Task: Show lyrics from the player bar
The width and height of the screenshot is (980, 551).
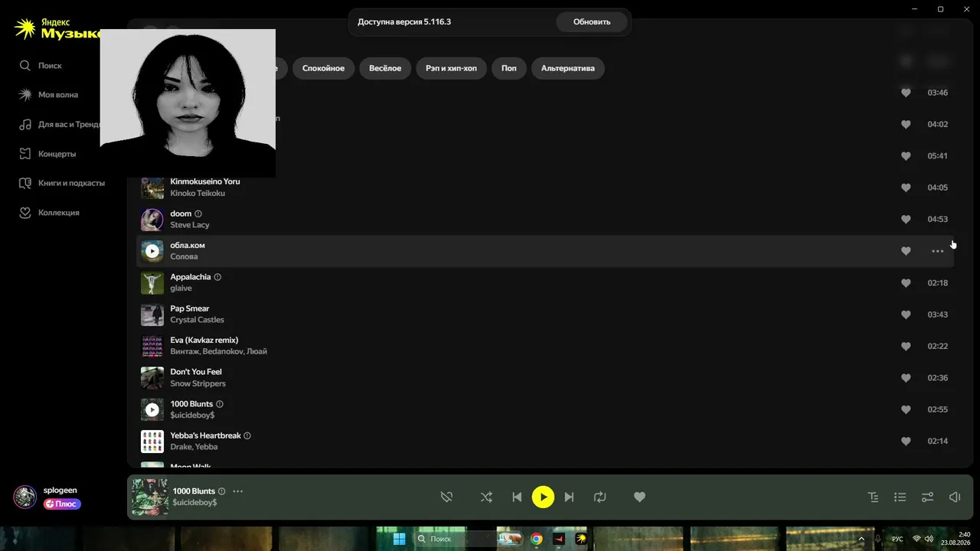Action: point(873,497)
